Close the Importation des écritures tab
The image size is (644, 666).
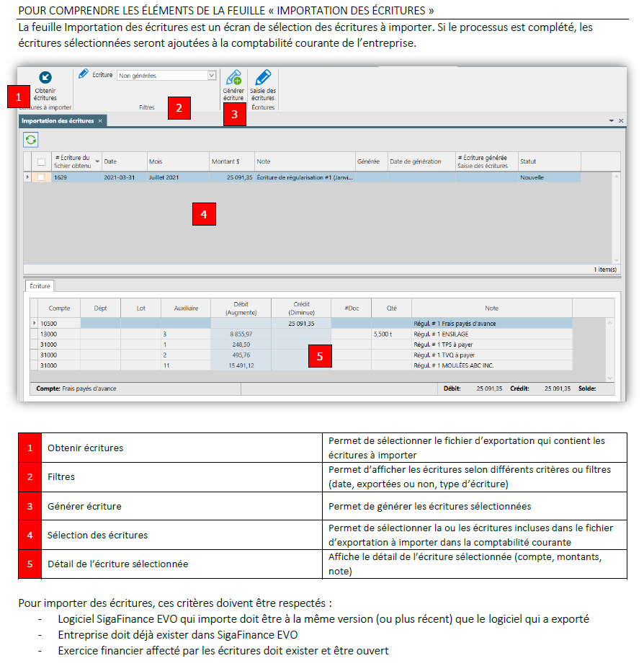click(100, 121)
